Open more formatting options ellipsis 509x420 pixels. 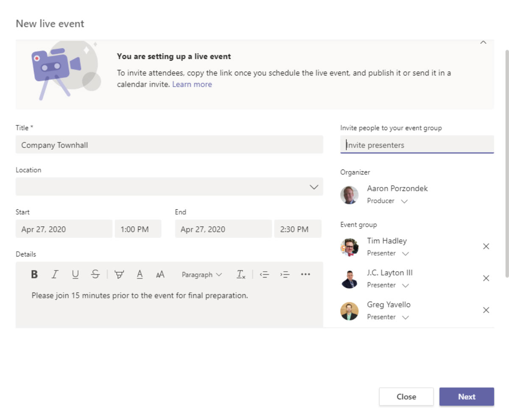(x=305, y=275)
